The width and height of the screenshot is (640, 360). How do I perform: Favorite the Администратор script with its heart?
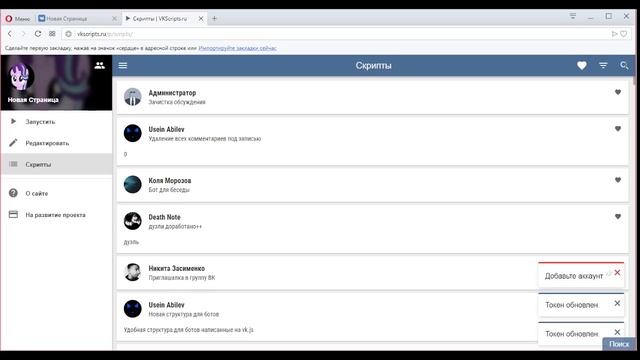pyautogui.click(x=618, y=92)
